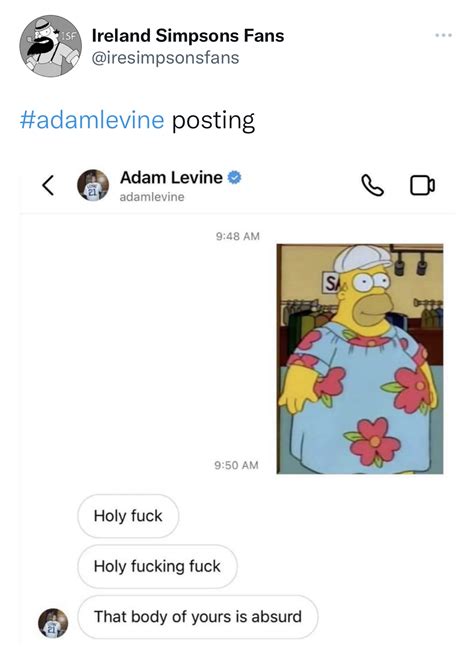Image resolution: width=474 pixels, height=647 pixels.
Task: Select "That body of yours is absurd" message
Action: coord(198,616)
